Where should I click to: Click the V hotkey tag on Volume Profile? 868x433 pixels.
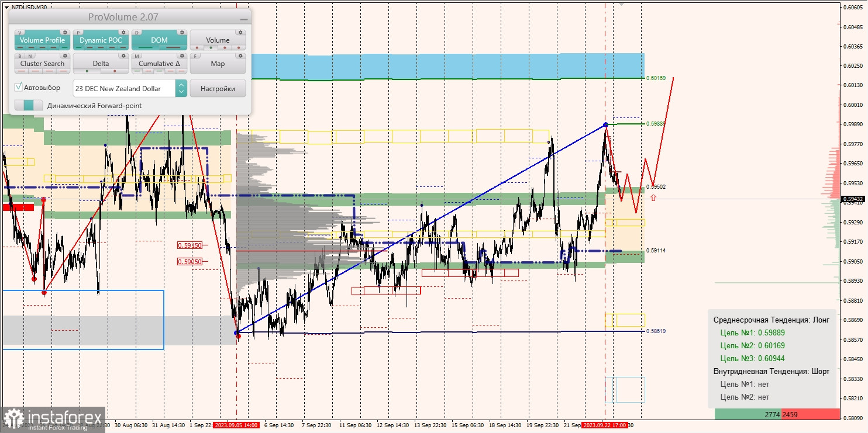[x=20, y=33]
